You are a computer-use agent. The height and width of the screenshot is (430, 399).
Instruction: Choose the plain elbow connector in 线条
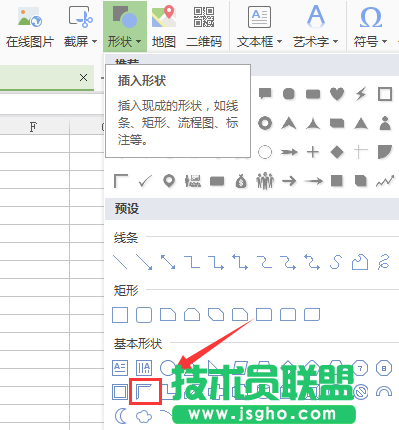tap(192, 262)
